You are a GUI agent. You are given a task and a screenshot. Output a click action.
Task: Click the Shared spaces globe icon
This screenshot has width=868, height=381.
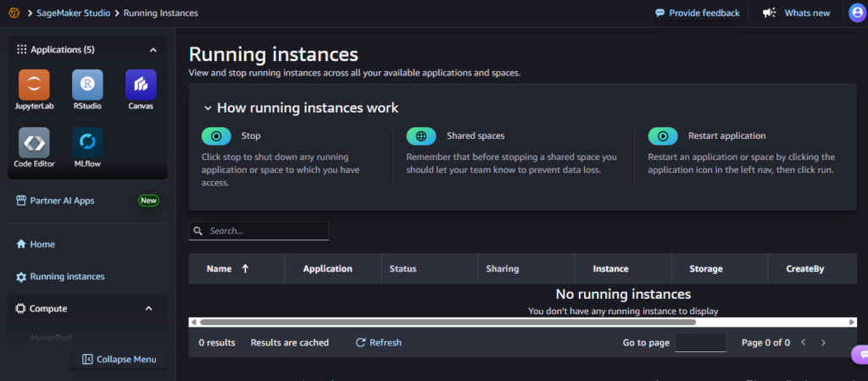pyautogui.click(x=421, y=136)
